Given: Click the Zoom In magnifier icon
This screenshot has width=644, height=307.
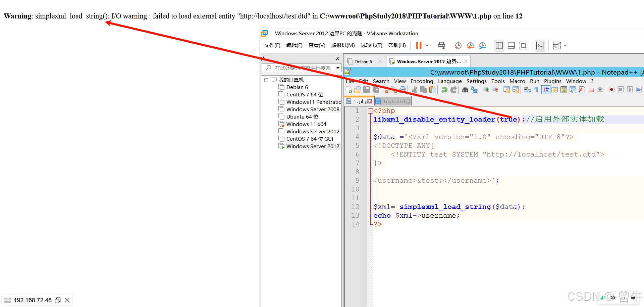Looking at the screenshot, I should (x=486, y=90).
